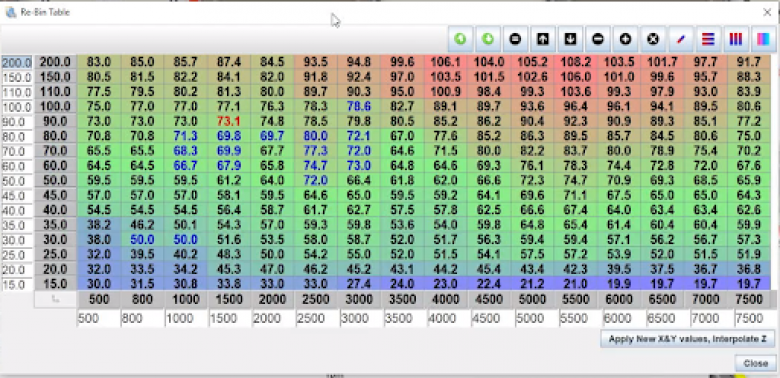Image resolution: width=780 pixels, height=378 pixels.
Task: Select table cell with value 94.8
Action: pyautogui.click(x=359, y=62)
